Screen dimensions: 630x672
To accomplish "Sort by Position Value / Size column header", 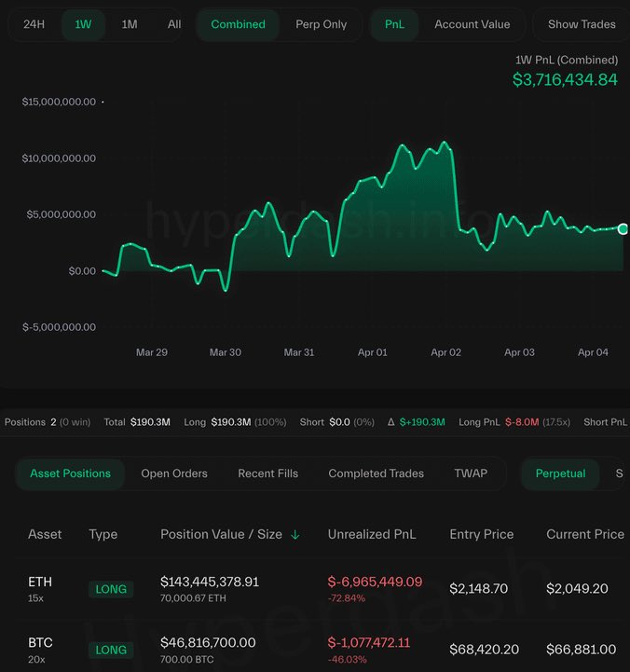I will pos(221,534).
